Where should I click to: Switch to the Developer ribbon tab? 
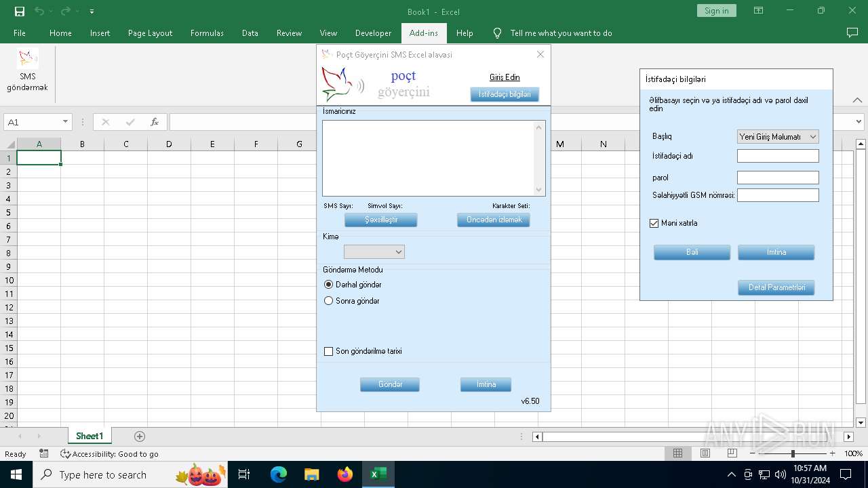click(x=373, y=33)
